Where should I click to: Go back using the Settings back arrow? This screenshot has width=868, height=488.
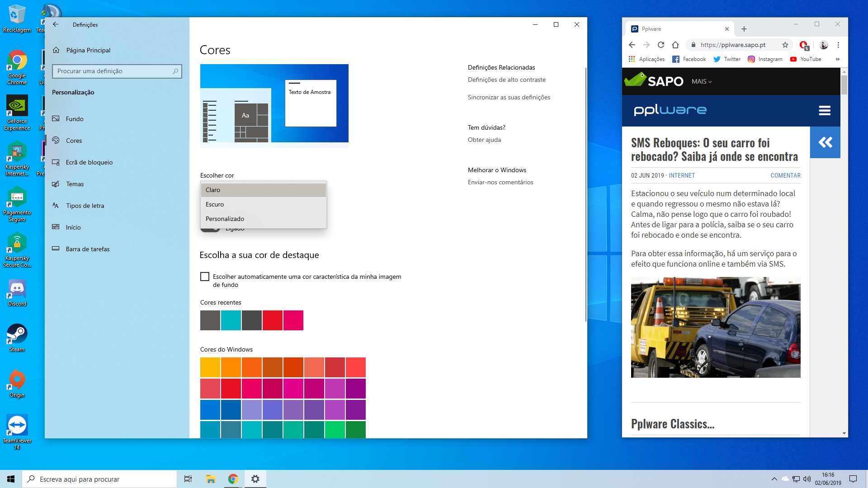(x=56, y=24)
